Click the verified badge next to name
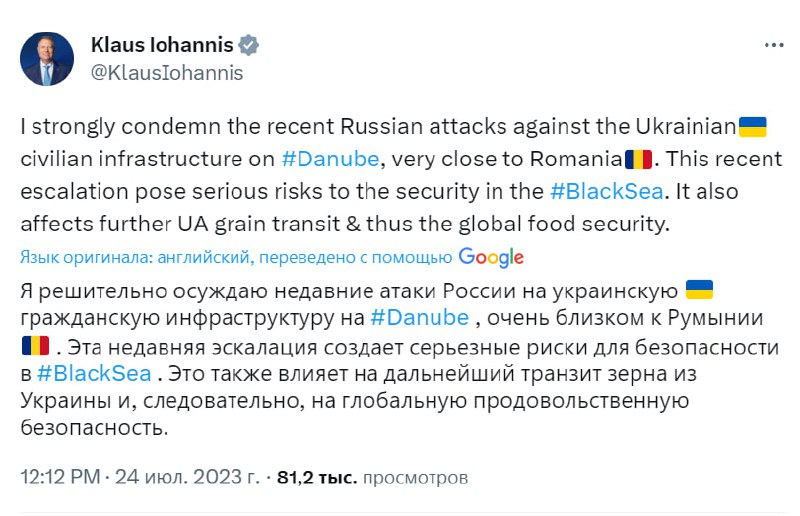800x516 pixels. click(x=249, y=46)
